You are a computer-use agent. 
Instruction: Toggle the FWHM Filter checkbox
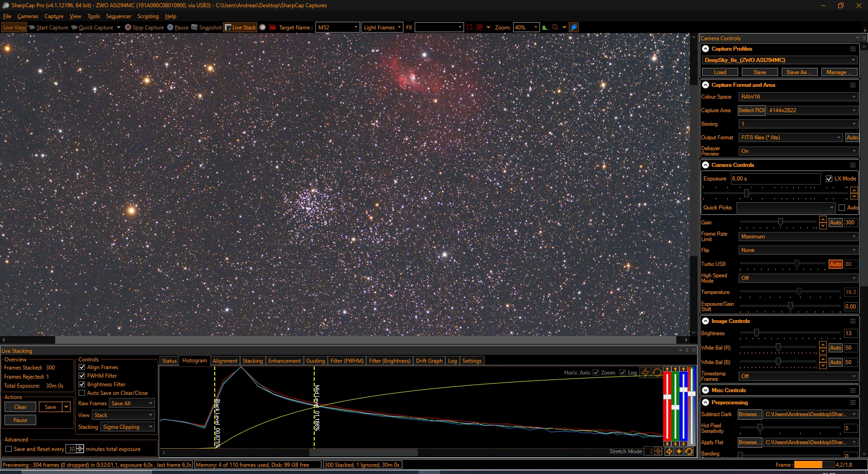82,376
